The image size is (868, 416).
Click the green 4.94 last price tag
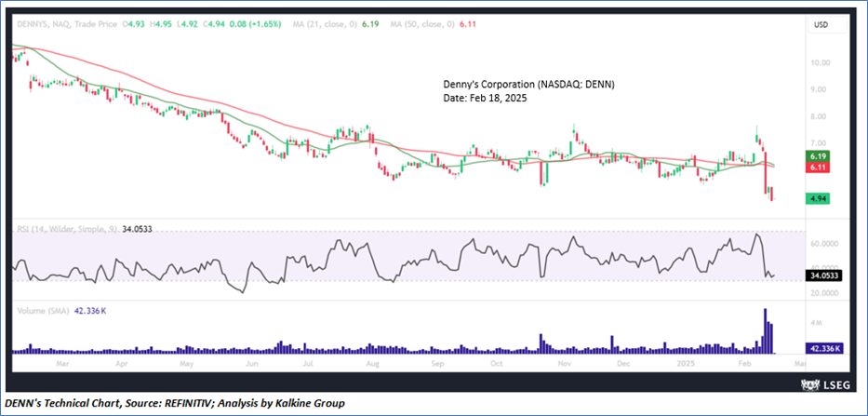(x=817, y=198)
